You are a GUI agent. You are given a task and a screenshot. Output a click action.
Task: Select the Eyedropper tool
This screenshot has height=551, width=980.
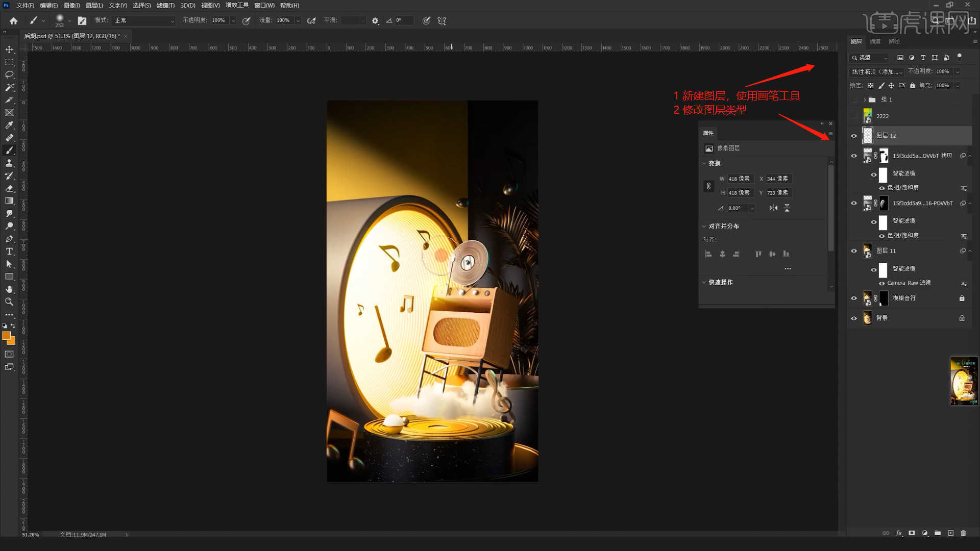click(x=9, y=125)
